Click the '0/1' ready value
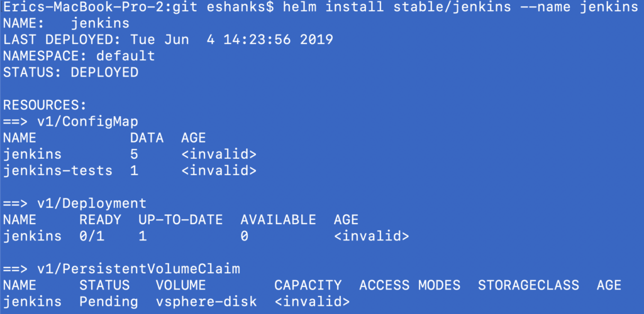 (92, 236)
